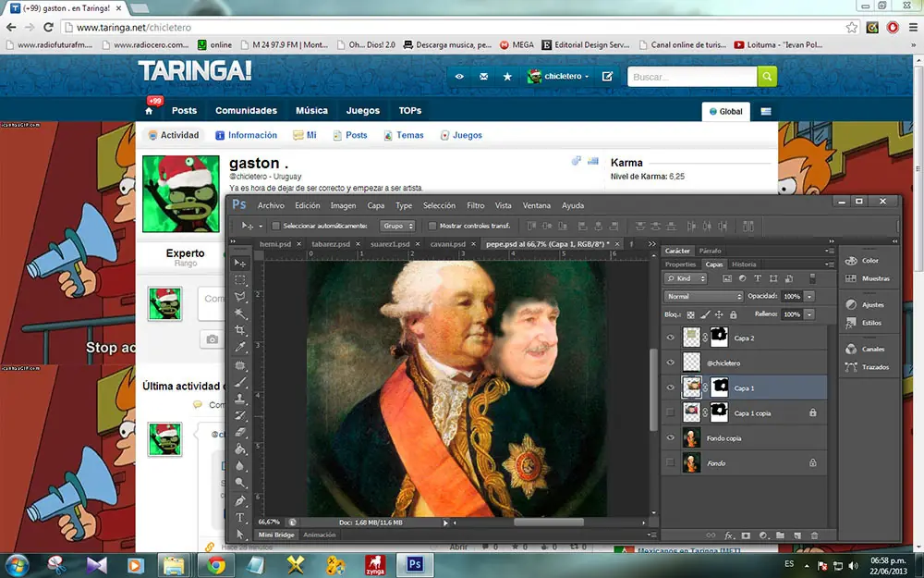Select the Paint Bucket tool
The image size is (924, 578).
pos(240,449)
